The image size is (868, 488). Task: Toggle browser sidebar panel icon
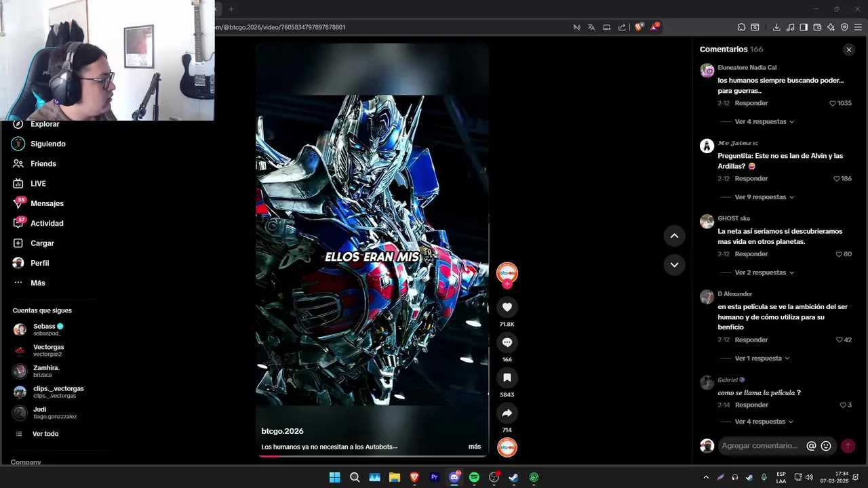[x=804, y=27]
